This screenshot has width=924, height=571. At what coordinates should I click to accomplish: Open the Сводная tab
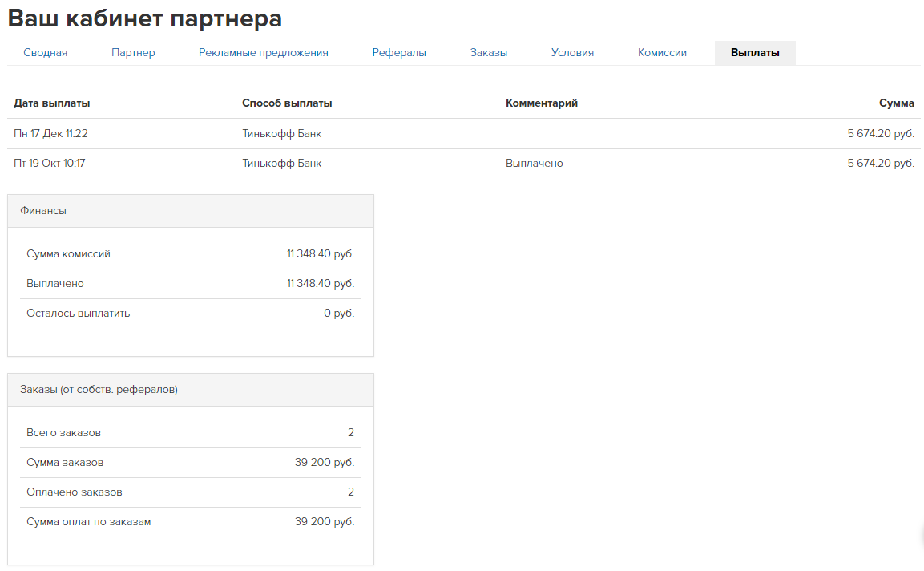click(46, 52)
